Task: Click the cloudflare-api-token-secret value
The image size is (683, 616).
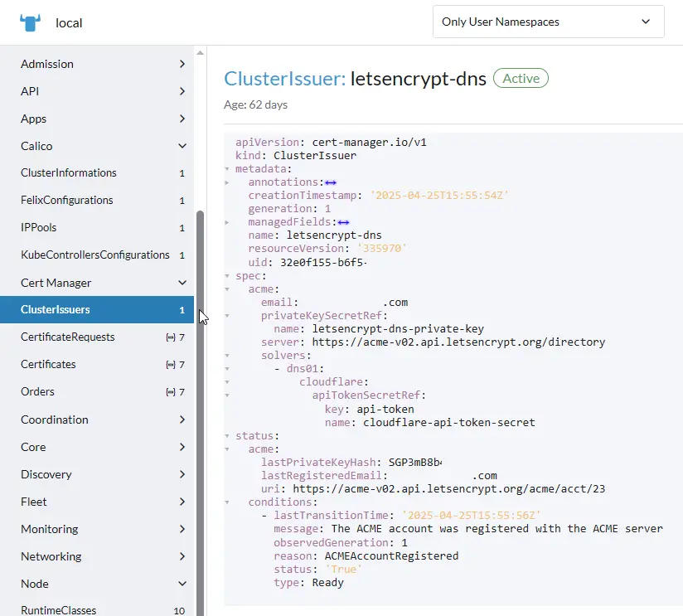Action: [x=449, y=423]
